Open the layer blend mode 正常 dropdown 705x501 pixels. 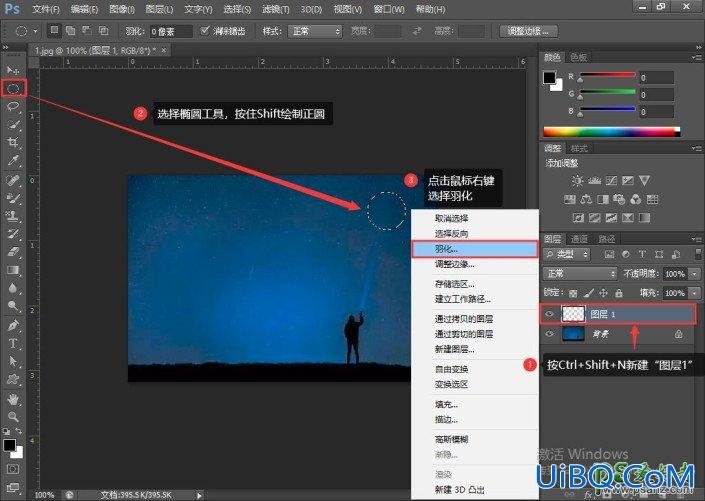[x=580, y=273]
